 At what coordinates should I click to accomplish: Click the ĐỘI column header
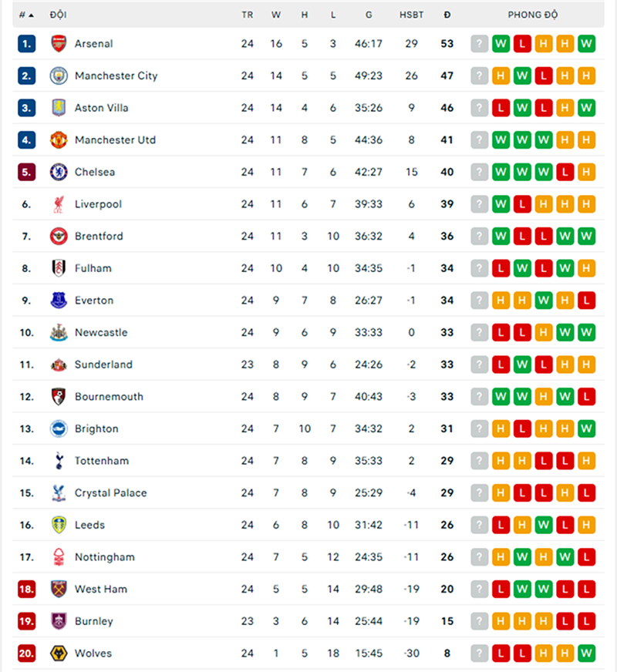tap(58, 15)
